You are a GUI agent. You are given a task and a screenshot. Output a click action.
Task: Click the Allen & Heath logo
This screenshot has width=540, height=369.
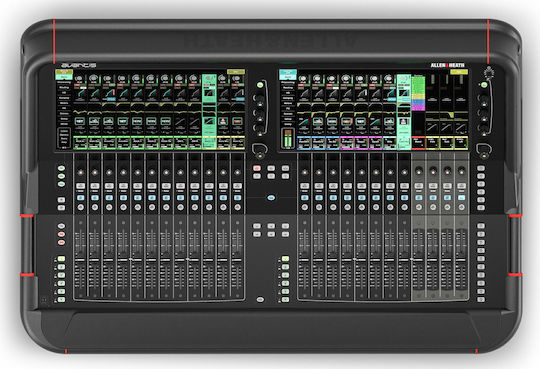tap(447, 65)
